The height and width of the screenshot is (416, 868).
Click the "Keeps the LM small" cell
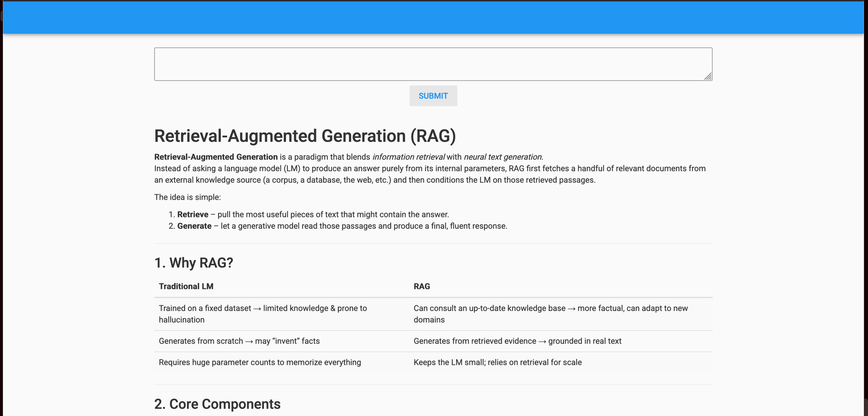[497, 363]
